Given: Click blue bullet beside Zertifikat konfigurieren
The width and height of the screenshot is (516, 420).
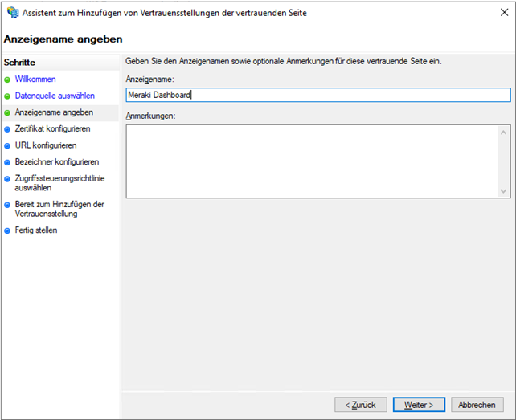Looking at the screenshot, I should (x=7, y=129).
